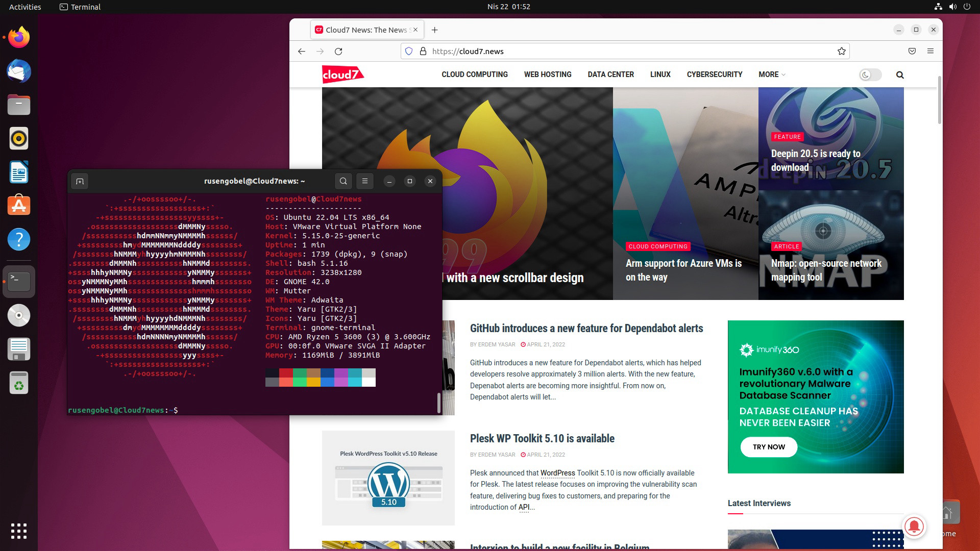Click the Latest Interviews heading
This screenshot has height=551, width=980.
(x=759, y=503)
